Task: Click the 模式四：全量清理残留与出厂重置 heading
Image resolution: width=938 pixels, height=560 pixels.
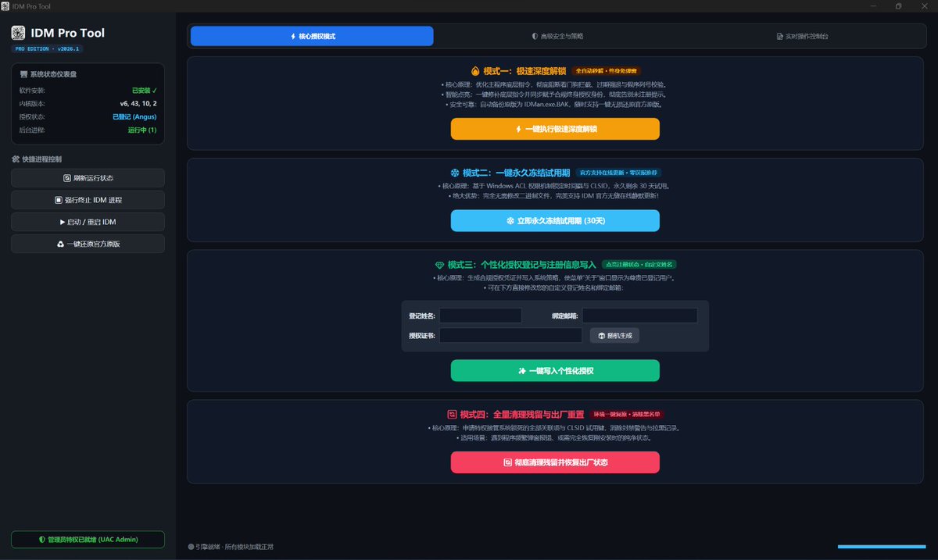Action: tap(522, 415)
